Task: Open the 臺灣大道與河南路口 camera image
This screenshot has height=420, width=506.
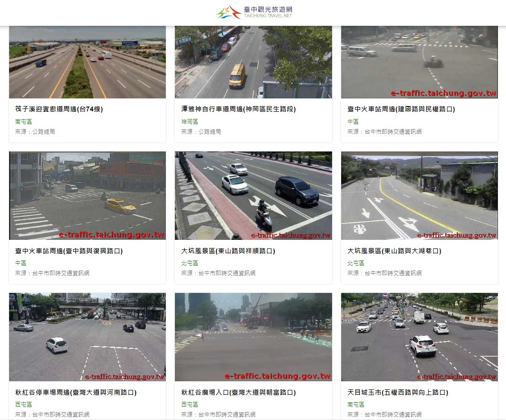Action: pos(87,337)
